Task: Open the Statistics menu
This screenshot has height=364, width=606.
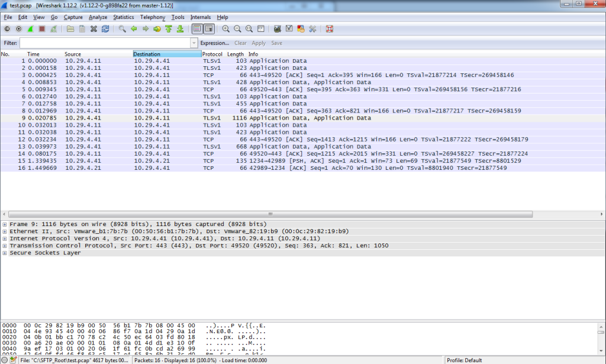Action: click(123, 17)
